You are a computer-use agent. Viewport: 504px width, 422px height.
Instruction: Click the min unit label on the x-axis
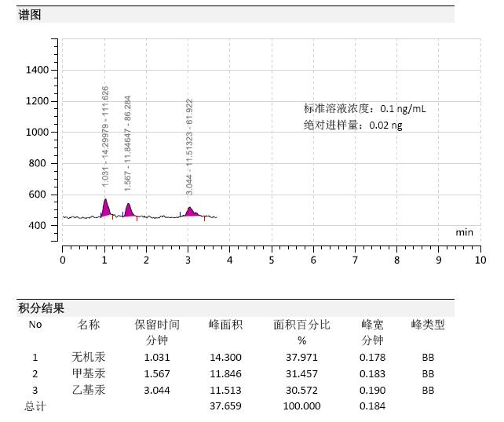click(464, 232)
